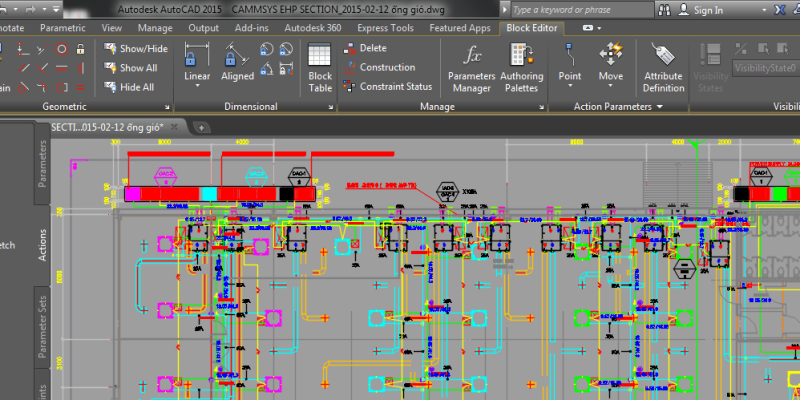The width and height of the screenshot is (800, 400).
Task: Open the Parameters Manager
Action: tap(471, 67)
